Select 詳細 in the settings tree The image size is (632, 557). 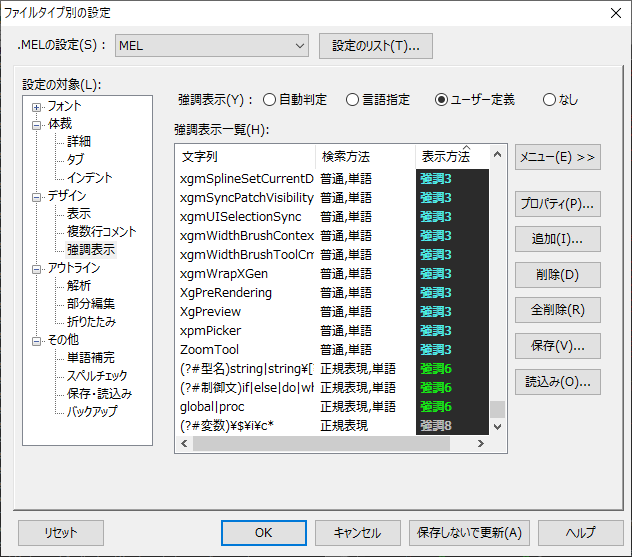79,141
